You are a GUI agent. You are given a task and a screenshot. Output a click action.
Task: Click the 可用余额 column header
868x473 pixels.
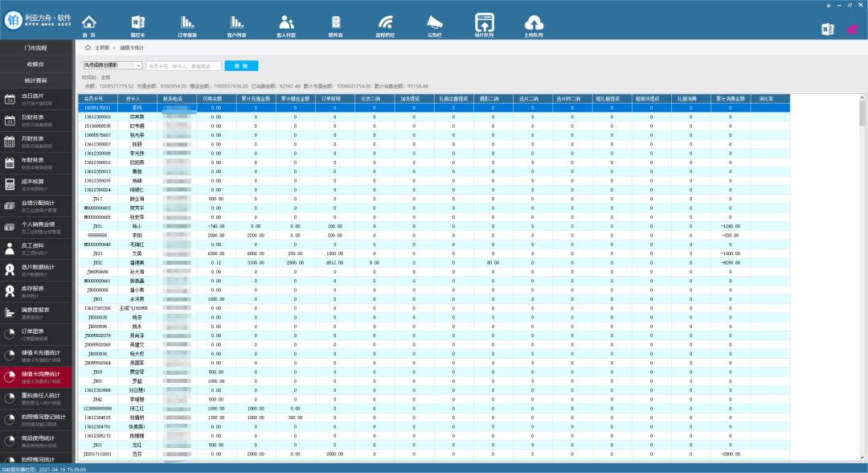pyautogui.click(x=216, y=99)
